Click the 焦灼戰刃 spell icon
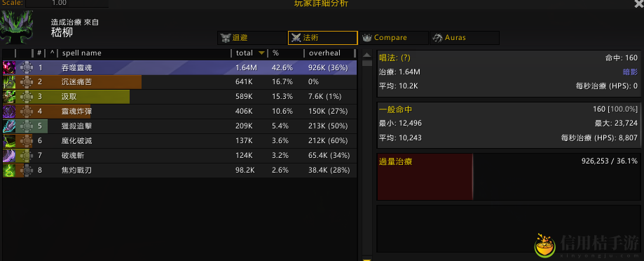This screenshot has width=644, height=261. (x=9, y=170)
